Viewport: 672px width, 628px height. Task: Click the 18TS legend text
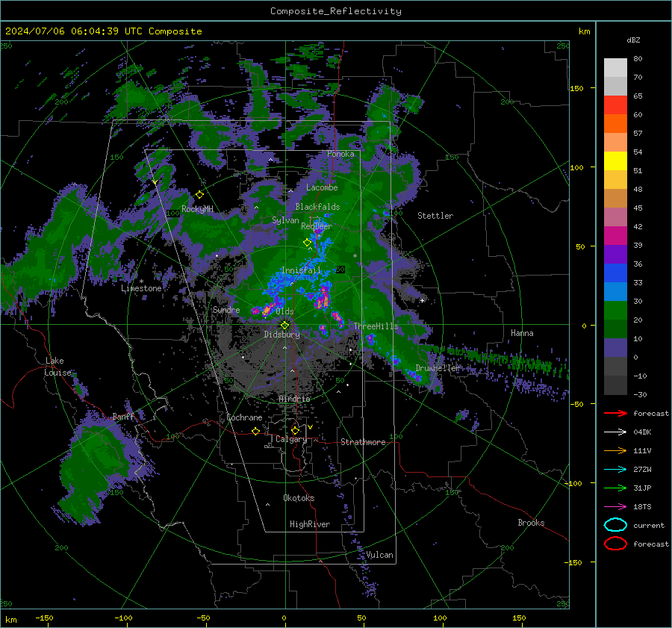pyautogui.click(x=642, y=507)
